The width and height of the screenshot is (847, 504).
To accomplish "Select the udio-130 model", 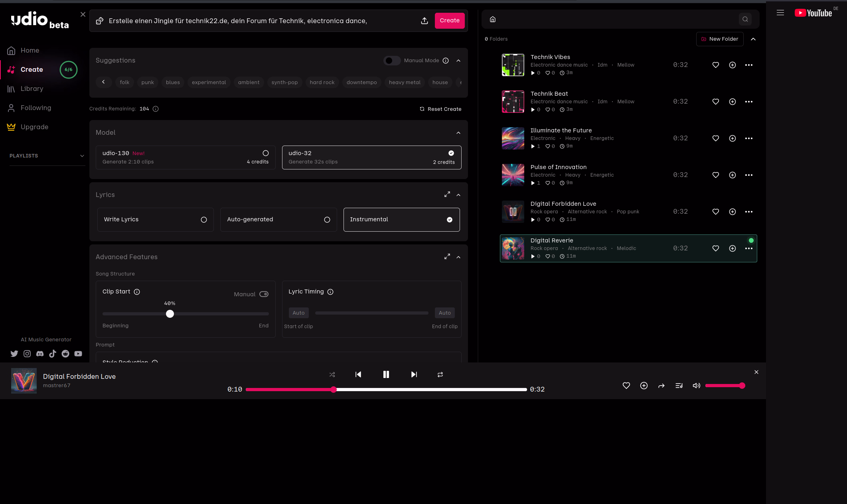I will coord(186,157).
